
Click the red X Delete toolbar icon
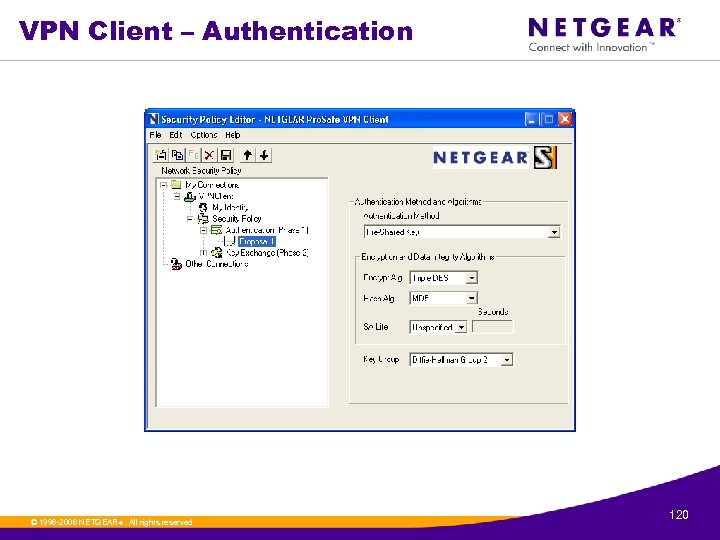click(x=209, y=155)
